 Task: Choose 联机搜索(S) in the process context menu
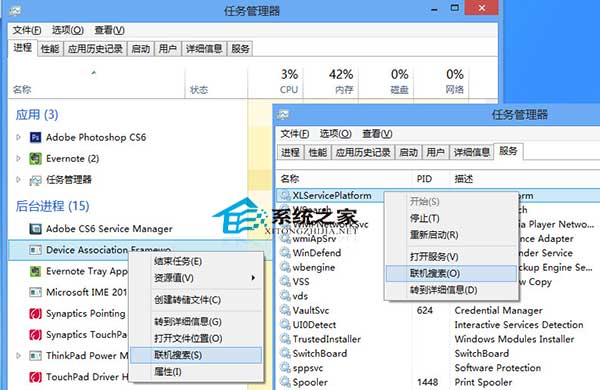click(197, 355)
